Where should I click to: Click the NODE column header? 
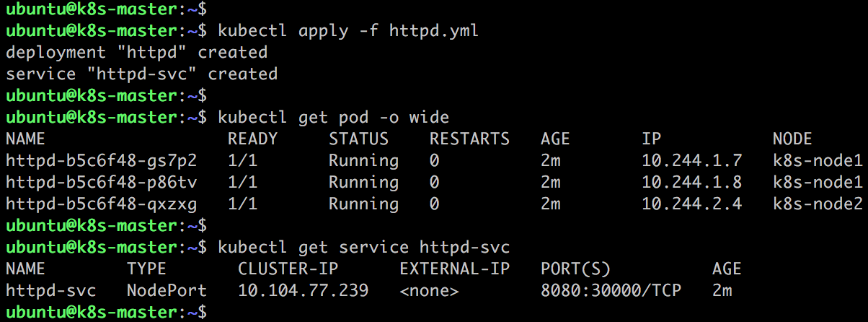coord(792,139)
